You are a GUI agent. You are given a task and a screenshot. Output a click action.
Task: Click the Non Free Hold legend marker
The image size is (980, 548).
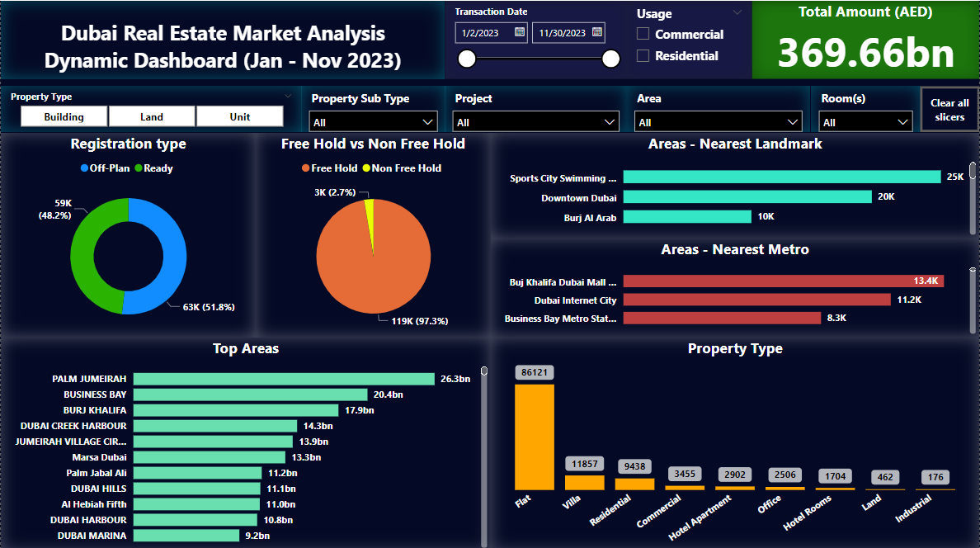click(x=366, y=168)
